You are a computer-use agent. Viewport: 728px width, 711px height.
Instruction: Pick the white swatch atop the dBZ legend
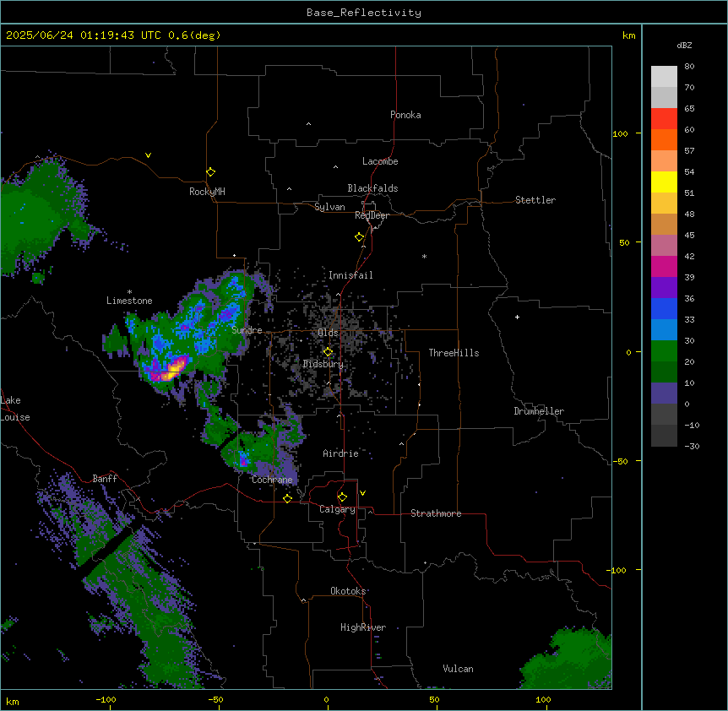(x=664, y=77)
